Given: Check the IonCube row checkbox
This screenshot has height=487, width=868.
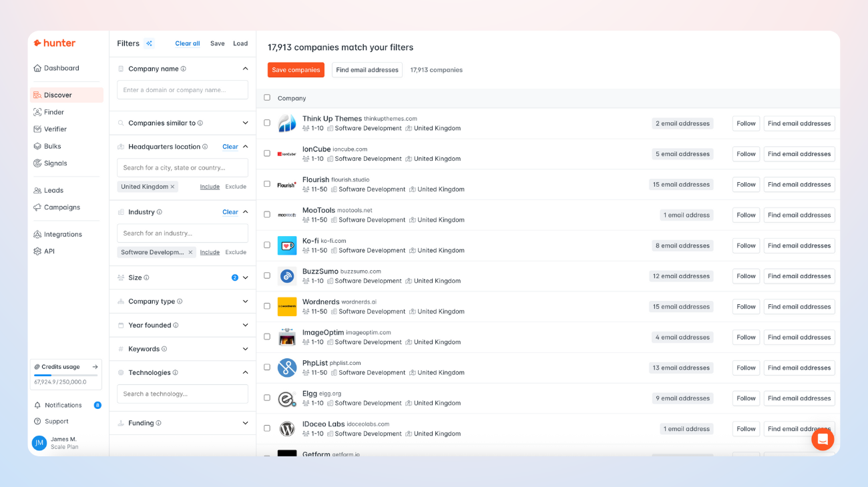Looking at the screenshot, I should click(267, 153).
